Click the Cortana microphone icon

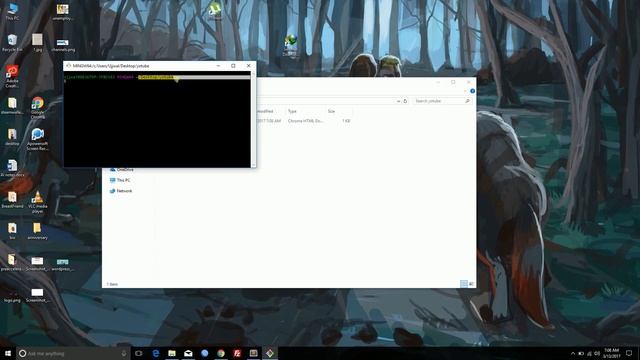point(124,353)
